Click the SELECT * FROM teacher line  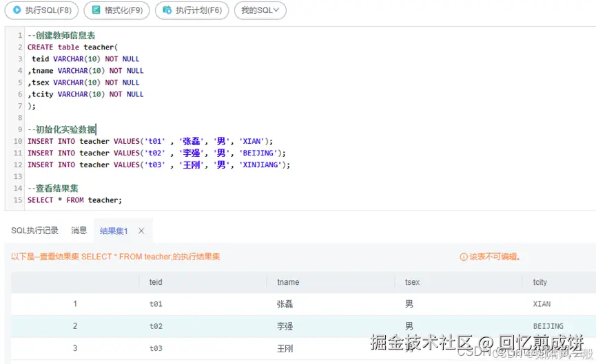[x=74, y=200]
